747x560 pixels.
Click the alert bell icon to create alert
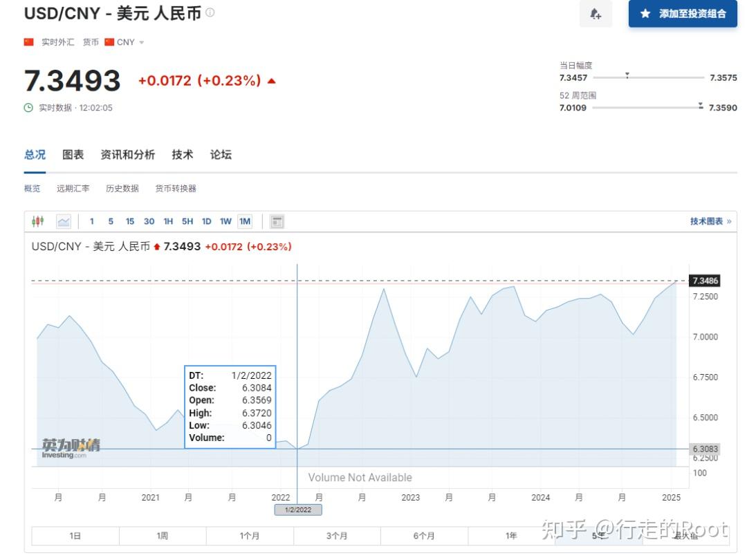pos(596,14)
